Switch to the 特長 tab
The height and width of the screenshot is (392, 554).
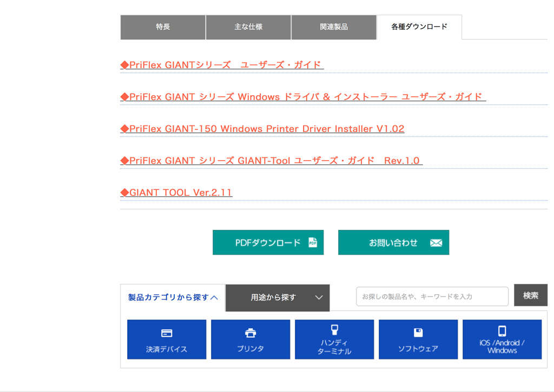162,27
